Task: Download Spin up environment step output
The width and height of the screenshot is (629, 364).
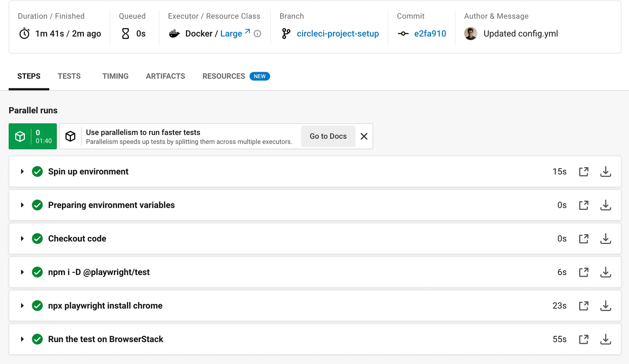Action: (605, 172)
